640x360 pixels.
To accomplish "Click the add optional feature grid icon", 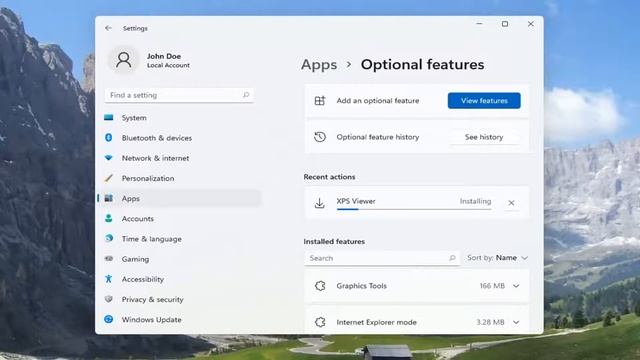I will point(320,100).
